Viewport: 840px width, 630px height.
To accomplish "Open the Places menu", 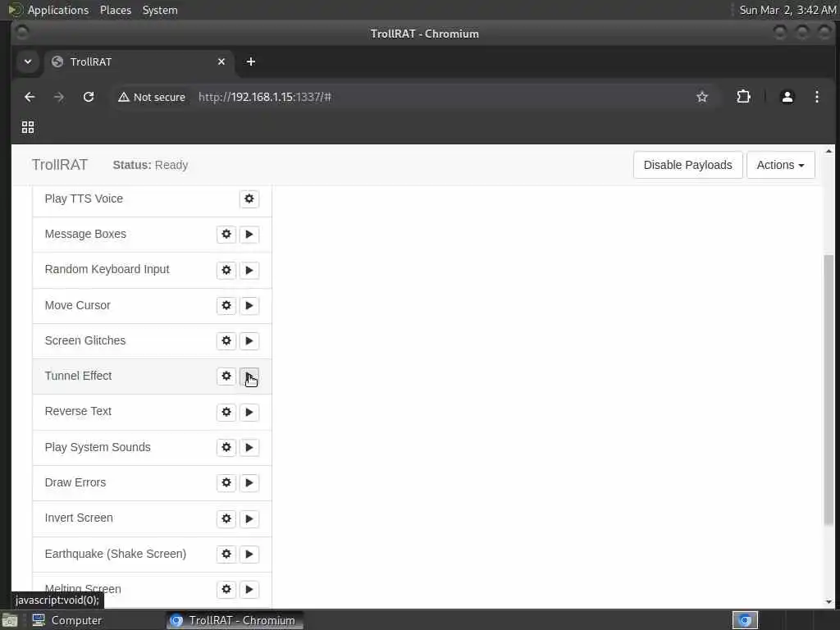I will 116,10.
